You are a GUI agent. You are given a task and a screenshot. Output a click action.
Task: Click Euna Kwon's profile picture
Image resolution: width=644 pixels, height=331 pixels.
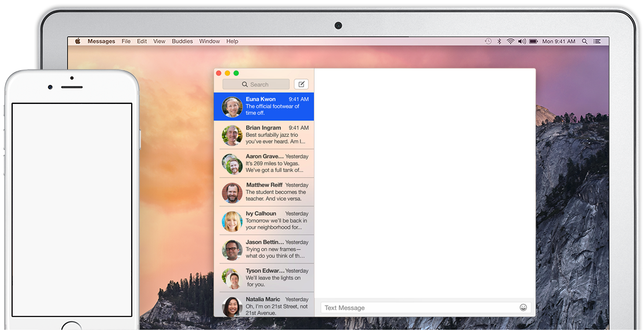click(x=232, y=107)
